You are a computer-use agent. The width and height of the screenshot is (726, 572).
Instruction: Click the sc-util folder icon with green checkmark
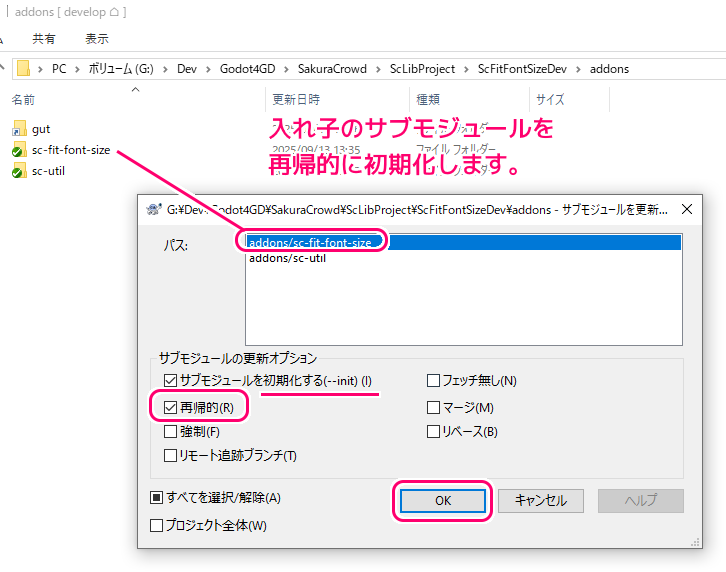coord(20,171)
